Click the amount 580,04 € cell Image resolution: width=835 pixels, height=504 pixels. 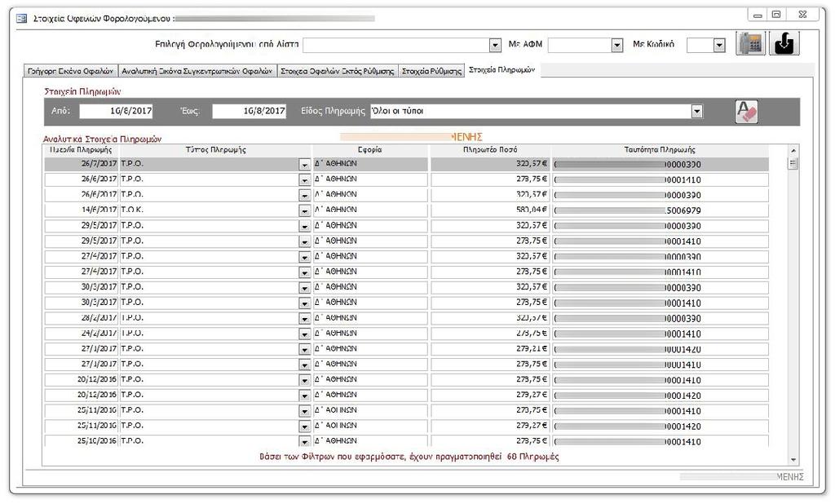point(490,210)
